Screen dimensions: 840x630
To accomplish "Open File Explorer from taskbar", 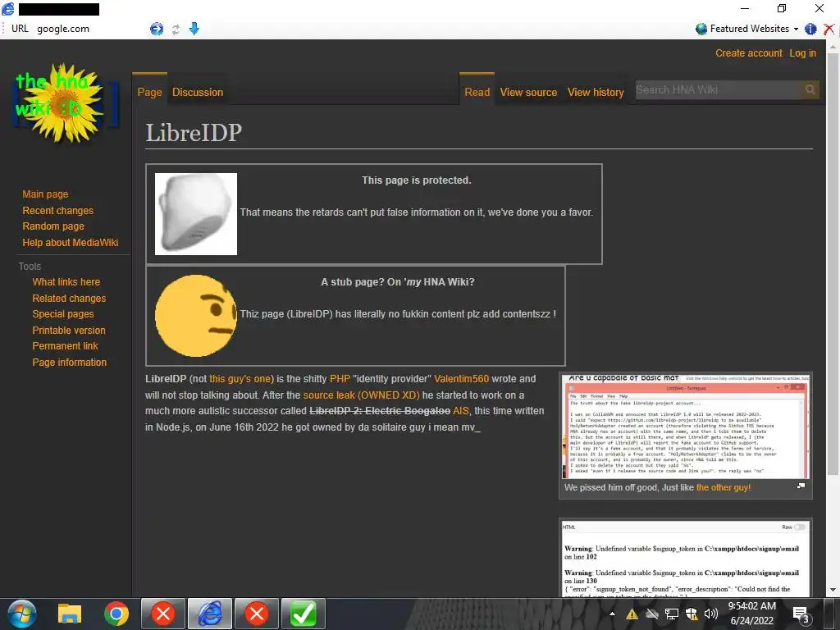I will point(70,614).
